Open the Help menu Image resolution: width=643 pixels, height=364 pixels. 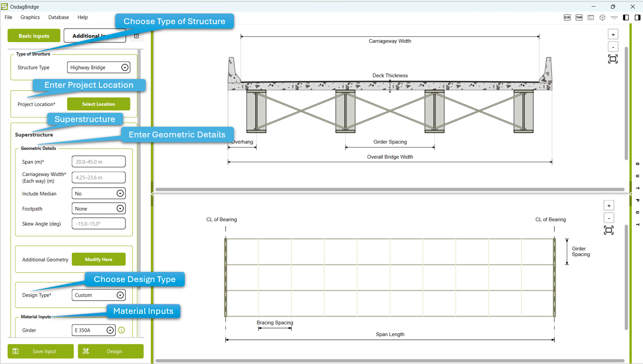tap(82, 17)
